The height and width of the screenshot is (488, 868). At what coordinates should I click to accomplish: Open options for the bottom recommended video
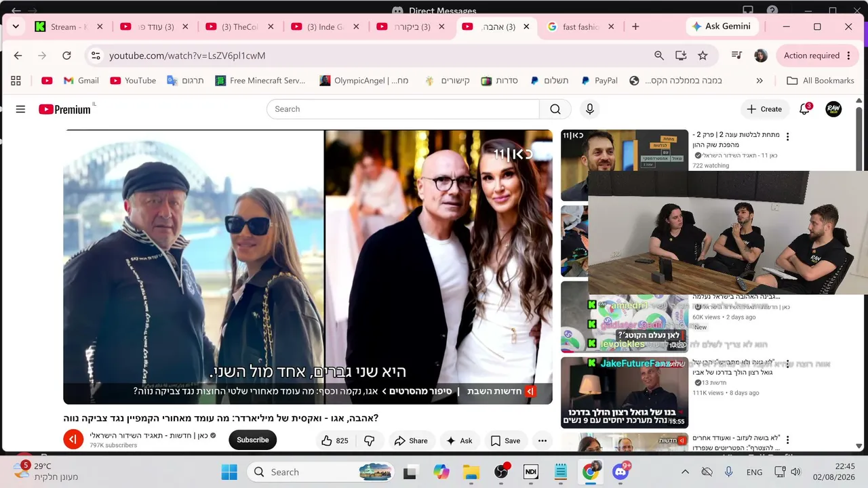(x=787, y=441)
